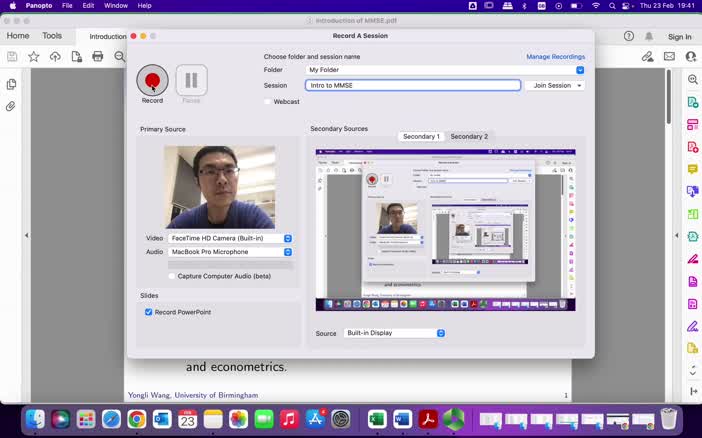Click the envelope email icon
Viewport: 702px width, 438px height.
click(669, 57)
